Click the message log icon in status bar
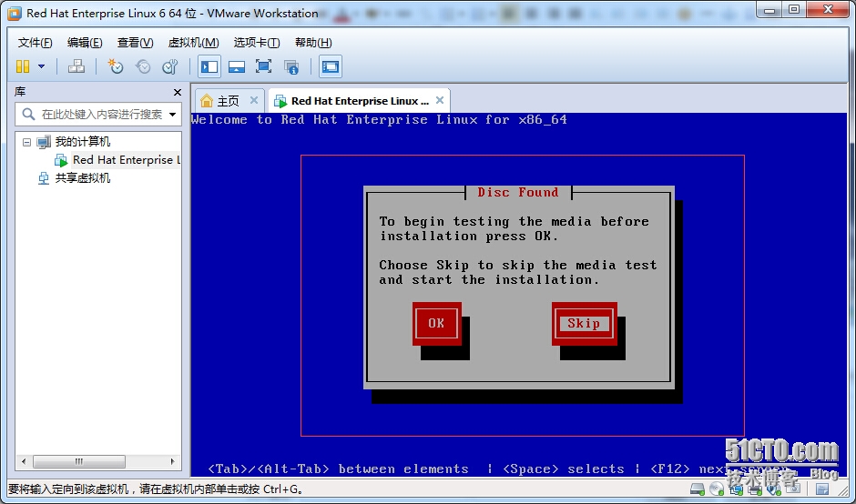Viewport: 856px width, 504px height. pyautogui.click(x=822, y=489)
